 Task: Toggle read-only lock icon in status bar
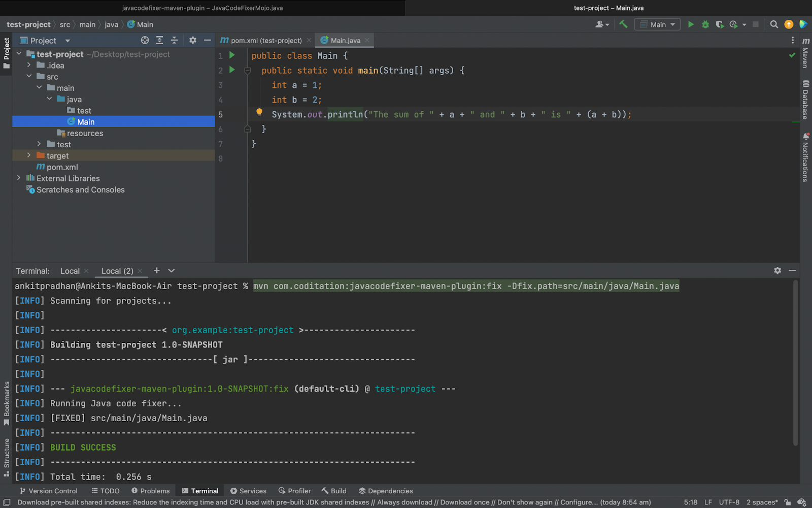pos(788,502)
